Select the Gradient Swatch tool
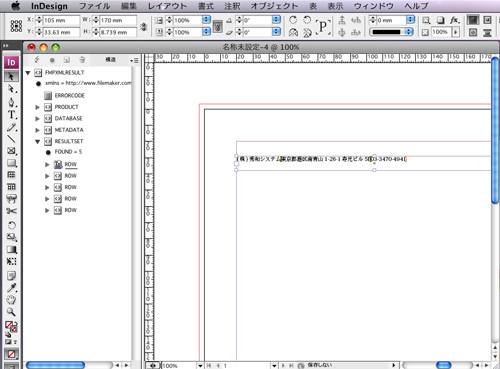Screen dimensions: 500x369 point(11,249)
